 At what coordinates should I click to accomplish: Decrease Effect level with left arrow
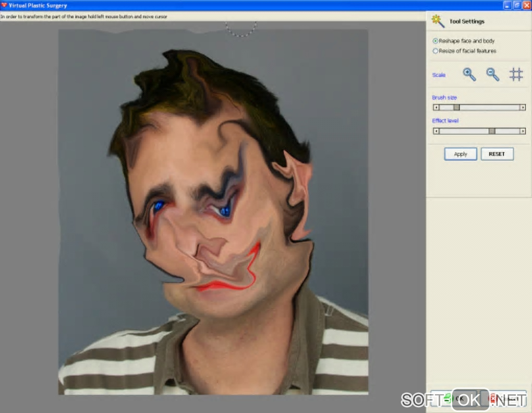[x=437, y=131]
